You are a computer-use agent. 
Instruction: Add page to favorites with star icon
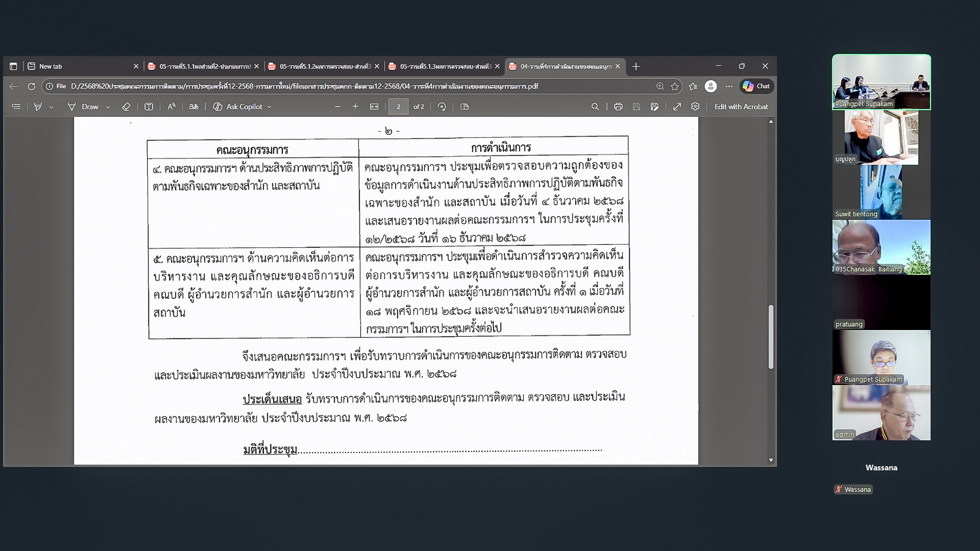click(x=674, y=86)
